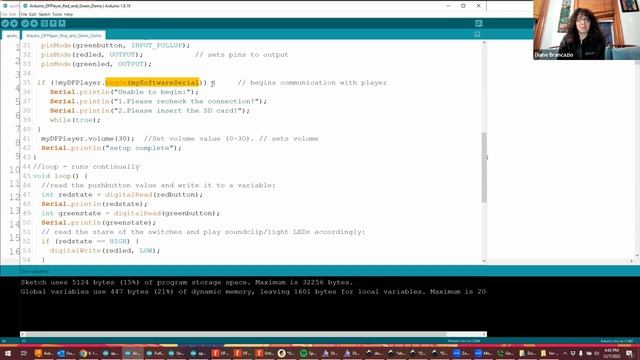The image size is (640, 360).
Task: Click the console scrollbar right arrow
Action: [x=484, y=334]
